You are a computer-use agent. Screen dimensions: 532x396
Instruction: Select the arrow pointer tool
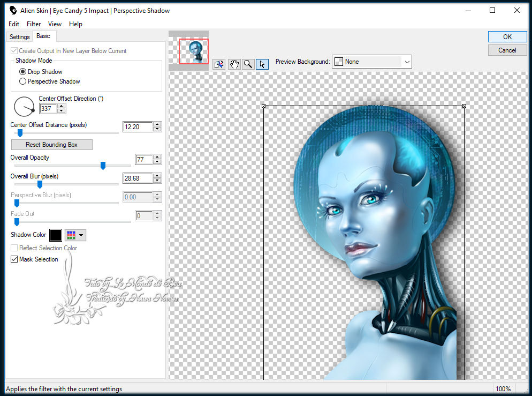coord(262,64)
